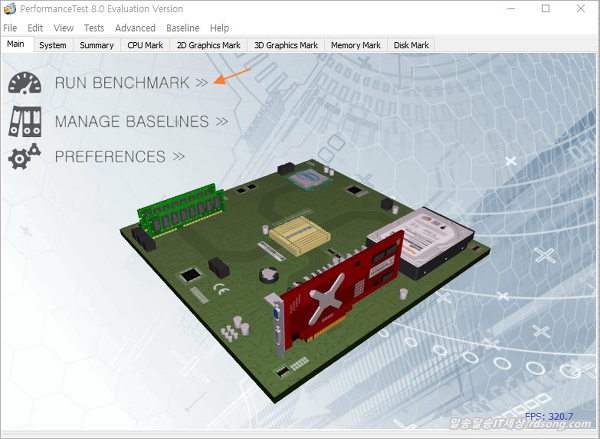Click the gears icon beside Preferences

[25, 156]
